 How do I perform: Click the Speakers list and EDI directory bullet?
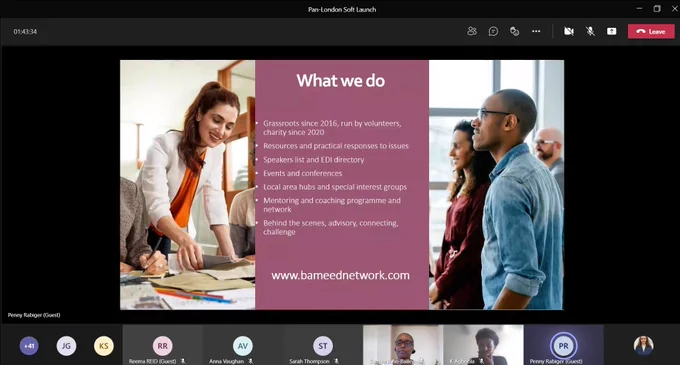(314, 160)
